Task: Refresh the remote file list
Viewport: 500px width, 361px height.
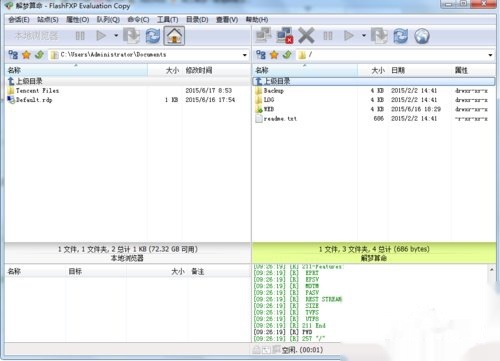Action: tap(401, 36)
